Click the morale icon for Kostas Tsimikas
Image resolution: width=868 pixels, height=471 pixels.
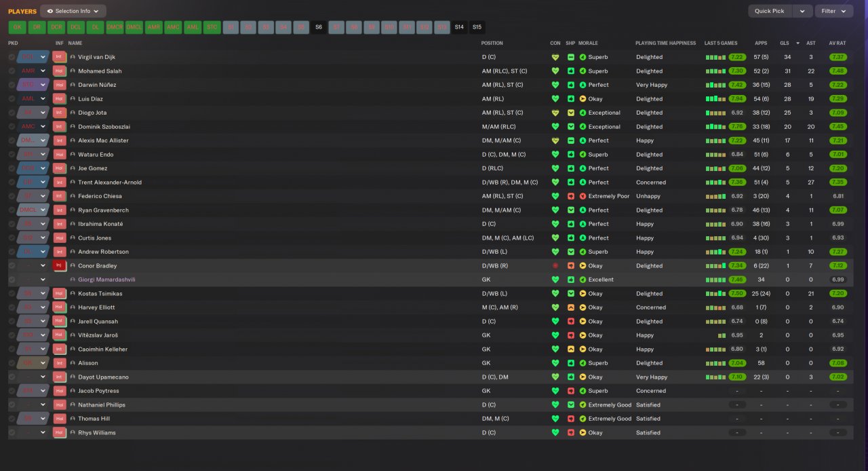[x=583, y=293]
